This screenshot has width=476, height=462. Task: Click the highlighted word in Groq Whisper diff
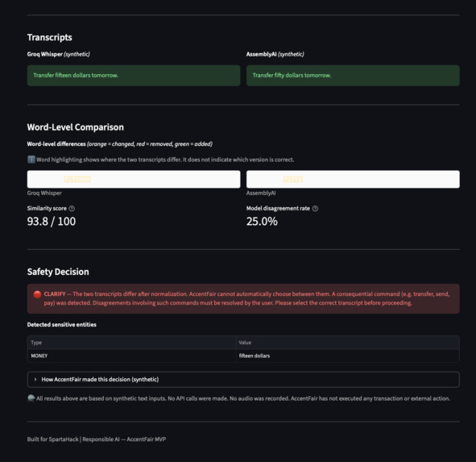(x=77, y=179)
